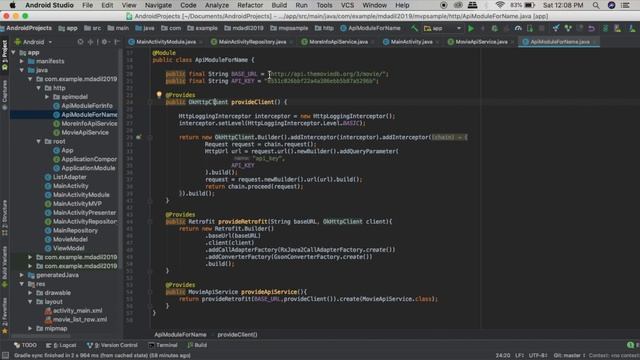Click the Wi-Fi icon in menu bar
Screen dimensions: 640x360
[500, 5]
